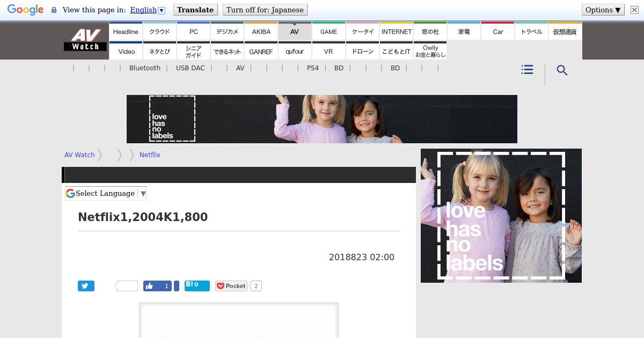Open the トラベル tab

click(x=531, y=31)
